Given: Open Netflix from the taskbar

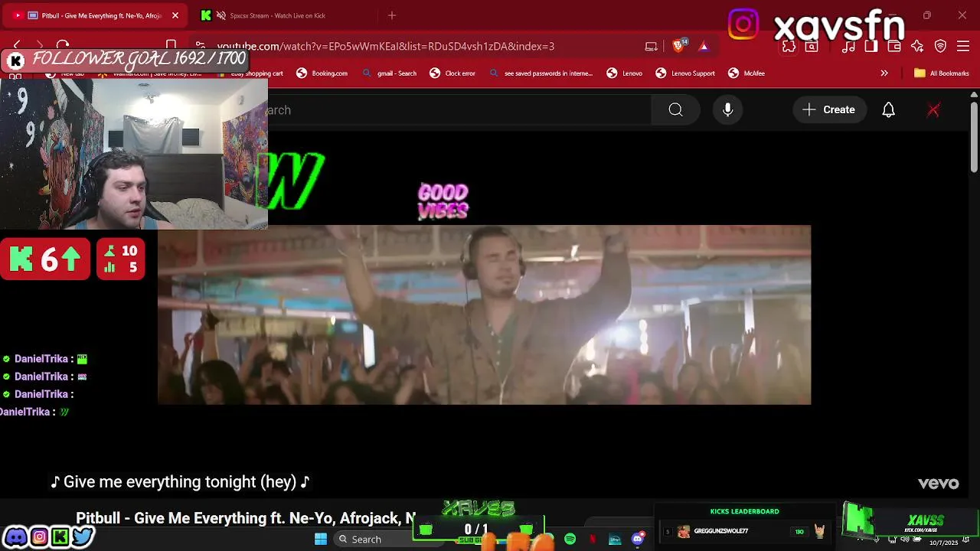Looking at the screenshot, I should point(592,540).
